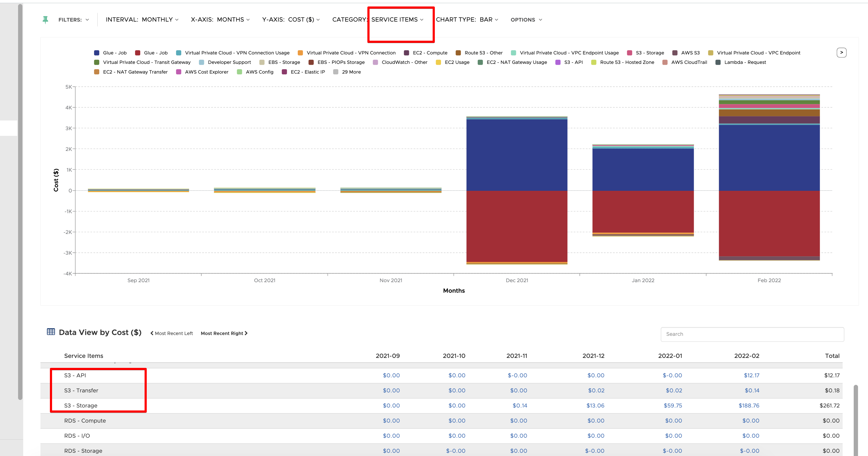
Task: Open the Y-Axis Cost ($) menu
Action: [291, 20]
